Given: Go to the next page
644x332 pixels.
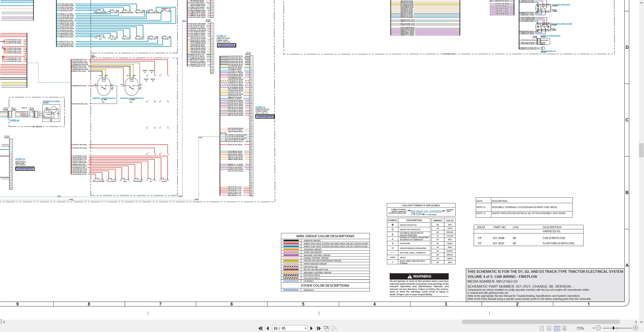Looking at the screenshot, I should (312, 328).
